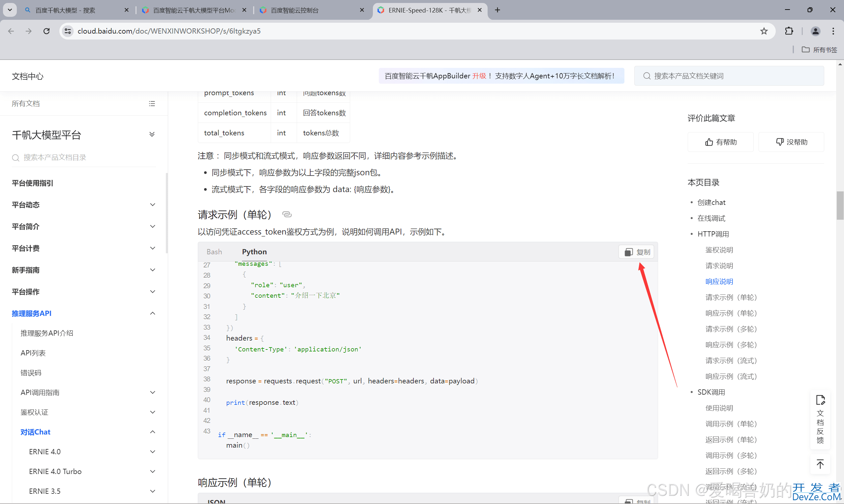Jump to 创建chat in page contents

711,202
